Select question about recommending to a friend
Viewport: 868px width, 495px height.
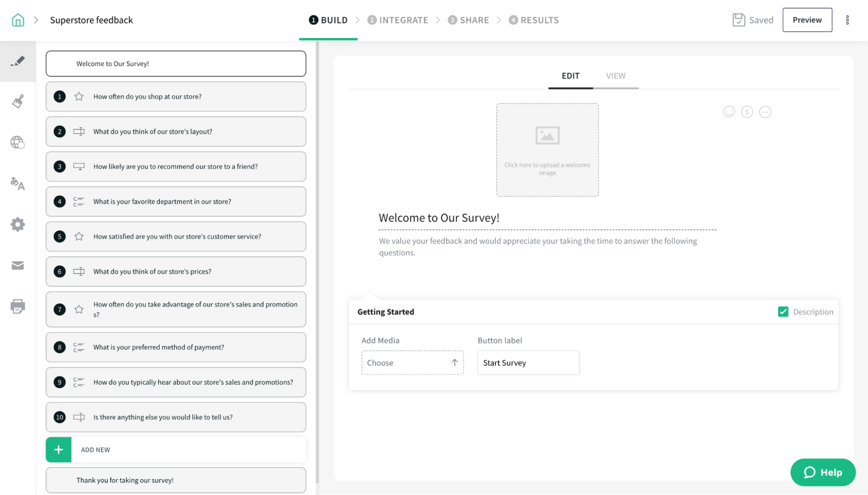[x=176, y=166]
